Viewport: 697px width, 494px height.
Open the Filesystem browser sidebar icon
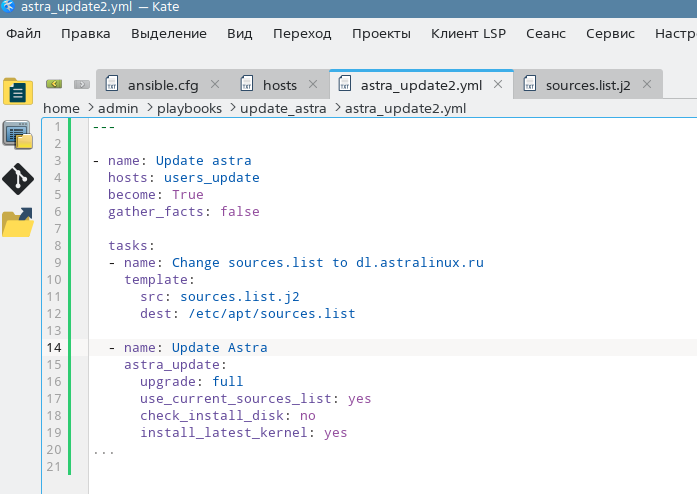coord(18,222)
